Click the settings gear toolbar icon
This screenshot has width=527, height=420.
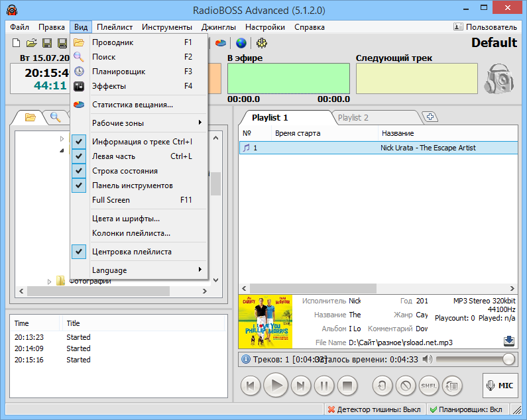[x=261, y=42]
